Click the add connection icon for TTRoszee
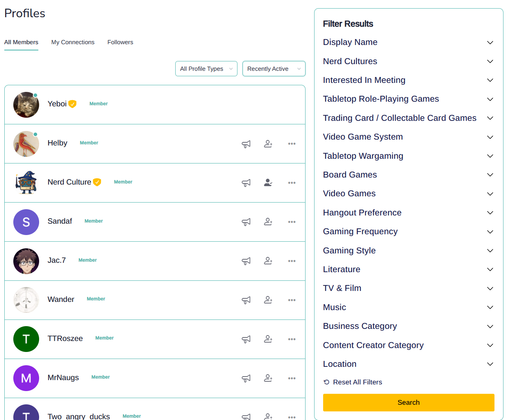507x420 pixels. 268,339
